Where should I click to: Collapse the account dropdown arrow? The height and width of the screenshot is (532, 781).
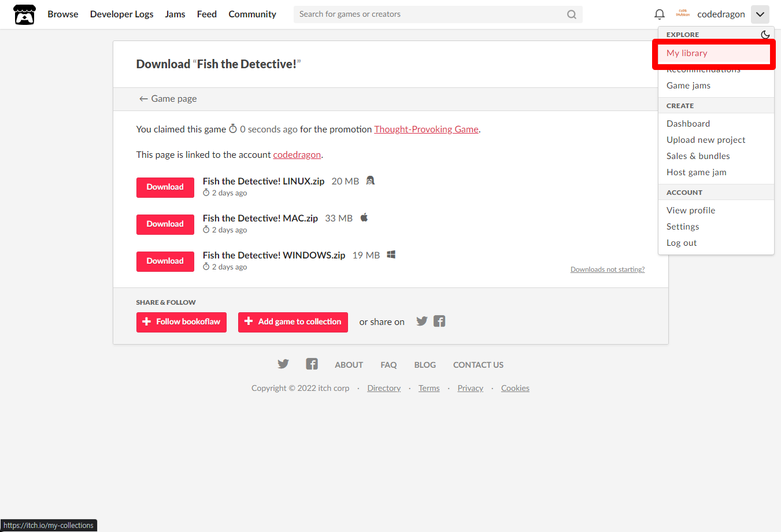click(760, 14)
